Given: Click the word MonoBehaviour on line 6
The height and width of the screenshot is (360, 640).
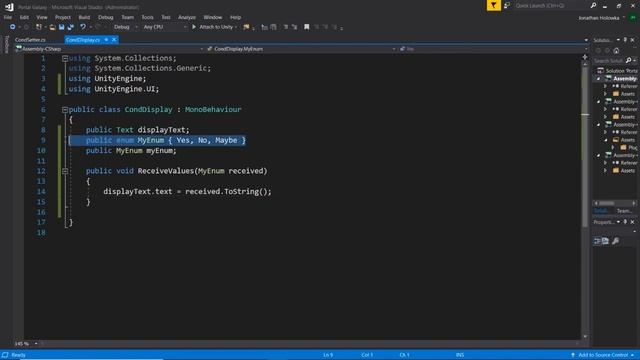Looking at the screenshot, I should [213, 109].
